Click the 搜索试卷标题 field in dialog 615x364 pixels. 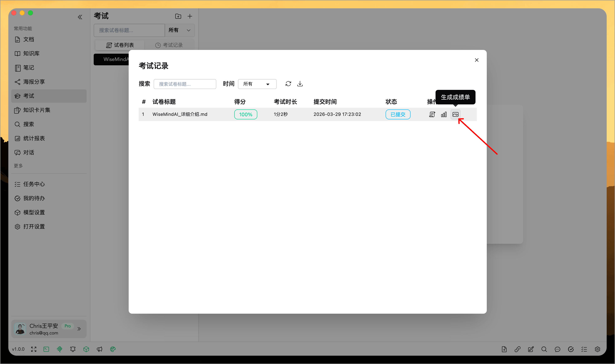tap(185, 84)
